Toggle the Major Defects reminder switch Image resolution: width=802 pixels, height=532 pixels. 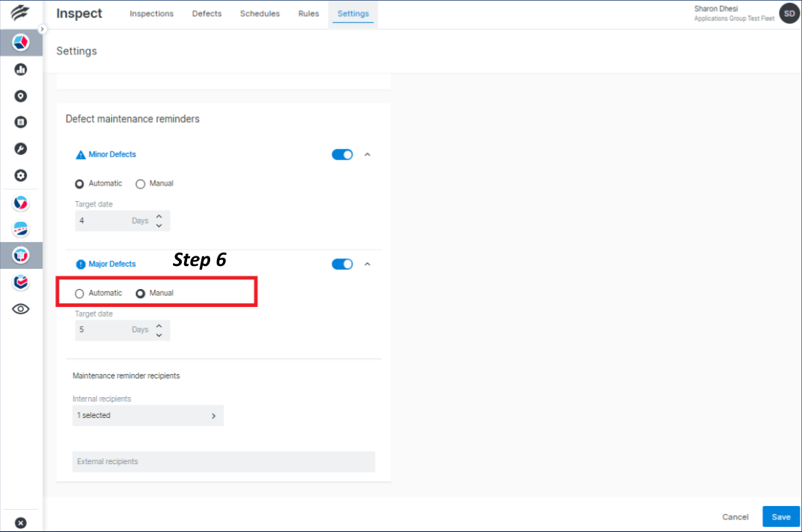coord(342,264)
